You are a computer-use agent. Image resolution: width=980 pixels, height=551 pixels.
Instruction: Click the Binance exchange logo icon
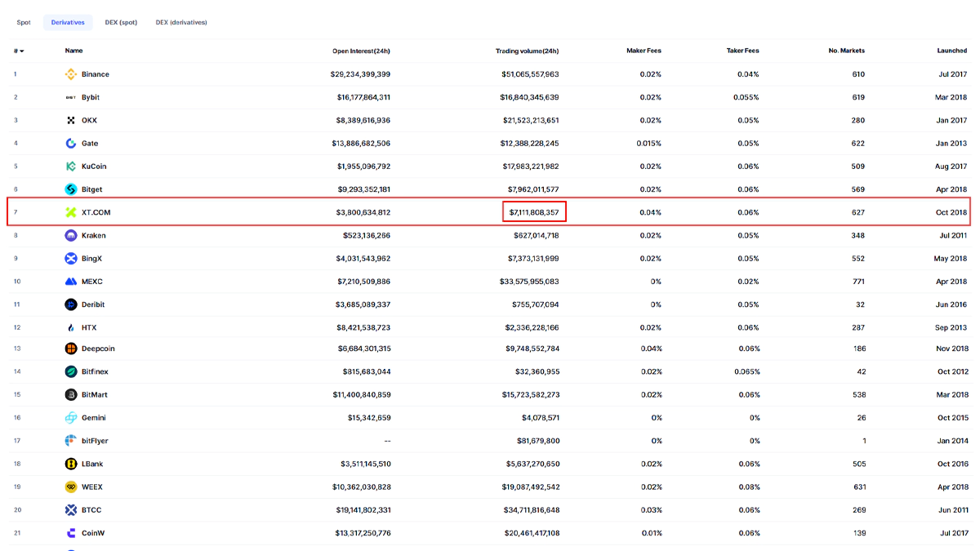71,74
